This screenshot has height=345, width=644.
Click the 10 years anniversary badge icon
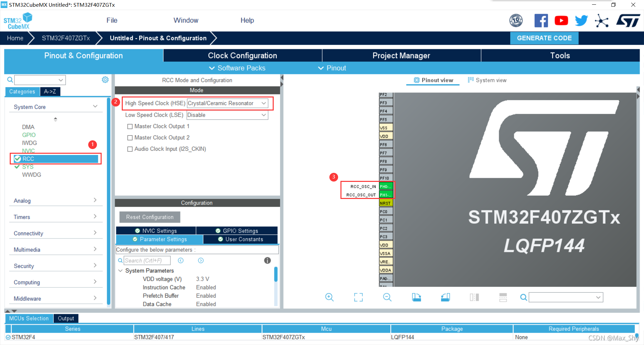516,21
